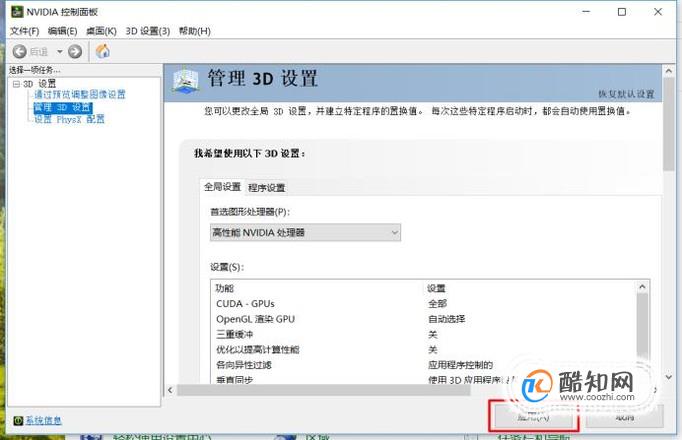The height and width of the screenshot is (440, 682).
Task: Open the 首选图形处理器 dropdown
Action: pyautogui.click(x=305, y=233)
